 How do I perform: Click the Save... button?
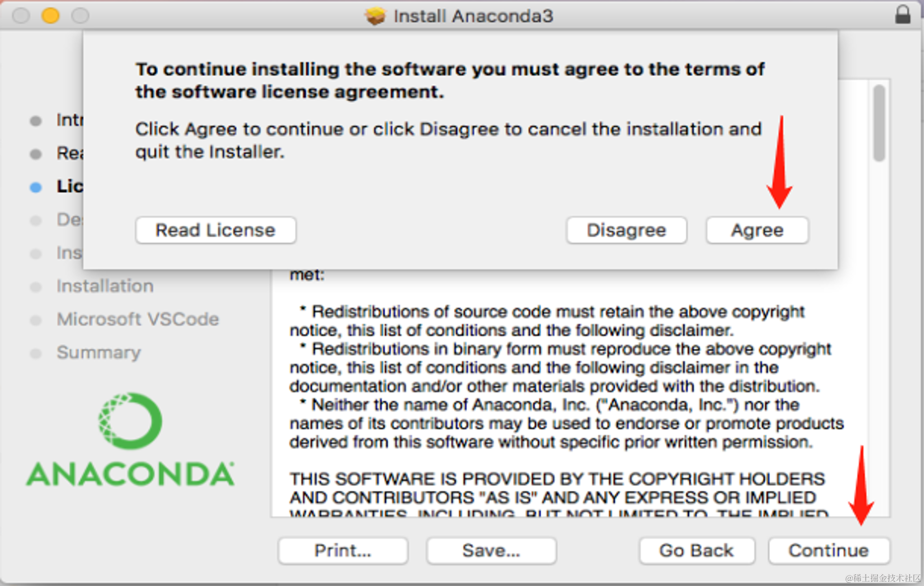pyautogui.click(x=491, y=550)
